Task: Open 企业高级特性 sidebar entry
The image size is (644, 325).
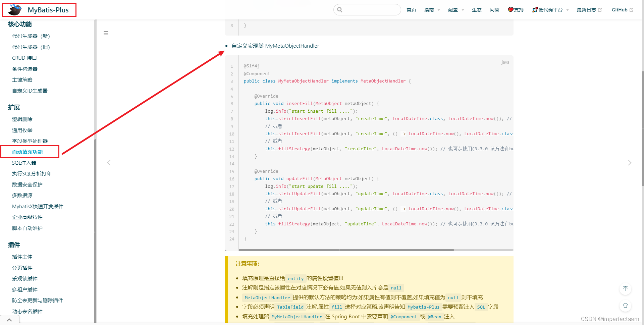Action: point(28,217)
